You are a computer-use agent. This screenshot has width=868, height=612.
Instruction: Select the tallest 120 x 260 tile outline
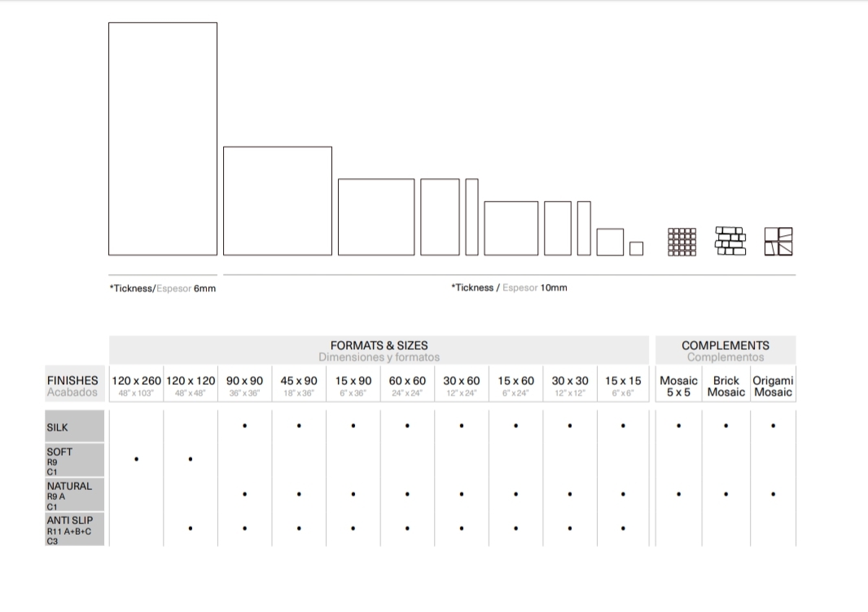coord(163,138)
